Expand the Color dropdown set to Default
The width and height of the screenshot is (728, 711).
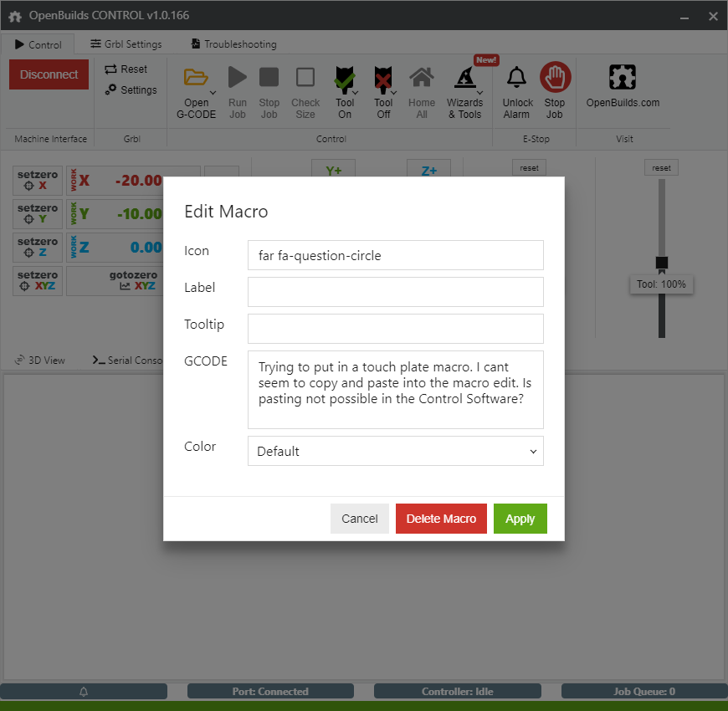tap(395, 451)
